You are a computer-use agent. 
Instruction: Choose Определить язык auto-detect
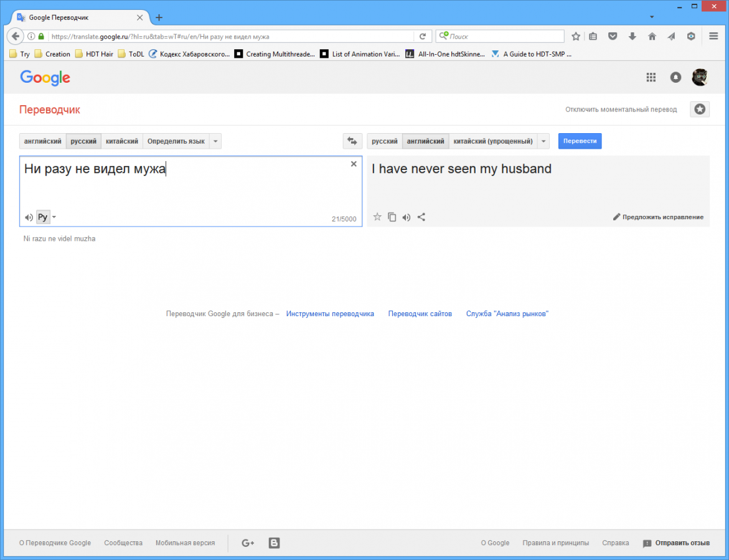pyautogui.click(x=176, y=141)
